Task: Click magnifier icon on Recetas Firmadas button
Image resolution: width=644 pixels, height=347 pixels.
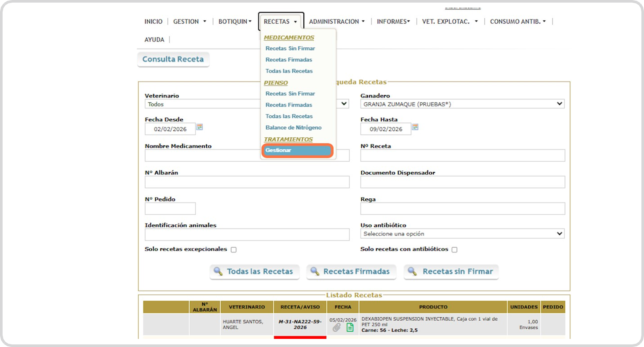Action: (315, 271)
